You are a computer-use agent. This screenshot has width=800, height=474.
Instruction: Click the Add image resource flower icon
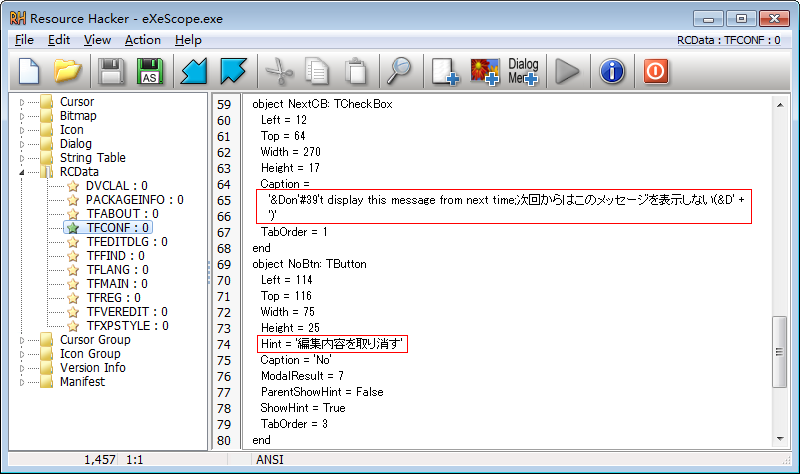[485, 71]
